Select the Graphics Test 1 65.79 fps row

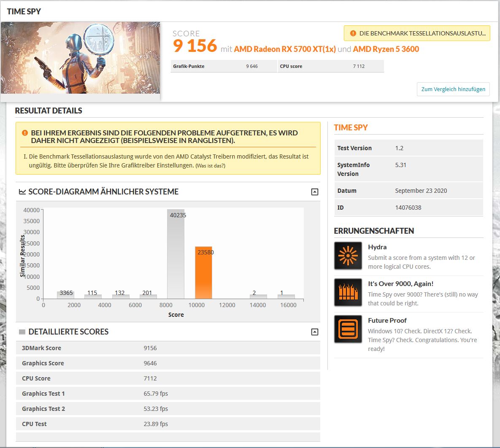(168, 394)
